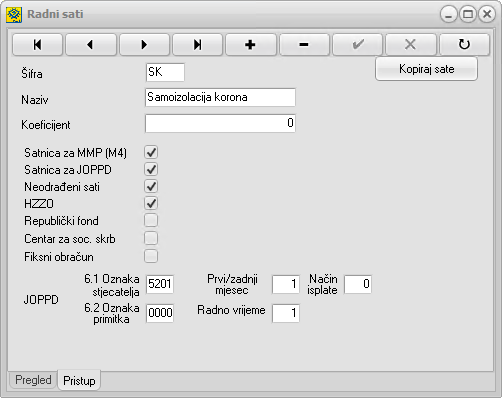Jump to the last record
Viewport: 502px width, 398px height.
[x=198, y=44]
